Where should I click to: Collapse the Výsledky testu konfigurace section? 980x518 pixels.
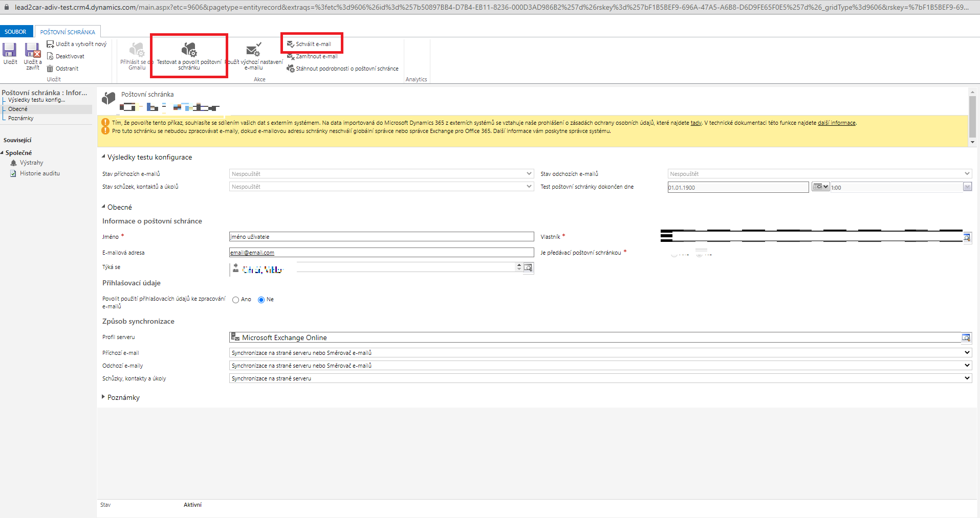pyautogui.click(x=103, y=157)
